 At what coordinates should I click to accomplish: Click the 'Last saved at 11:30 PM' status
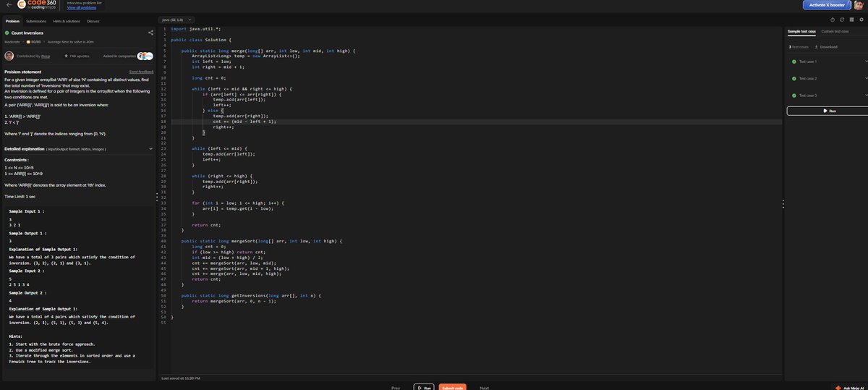point(180,378)
